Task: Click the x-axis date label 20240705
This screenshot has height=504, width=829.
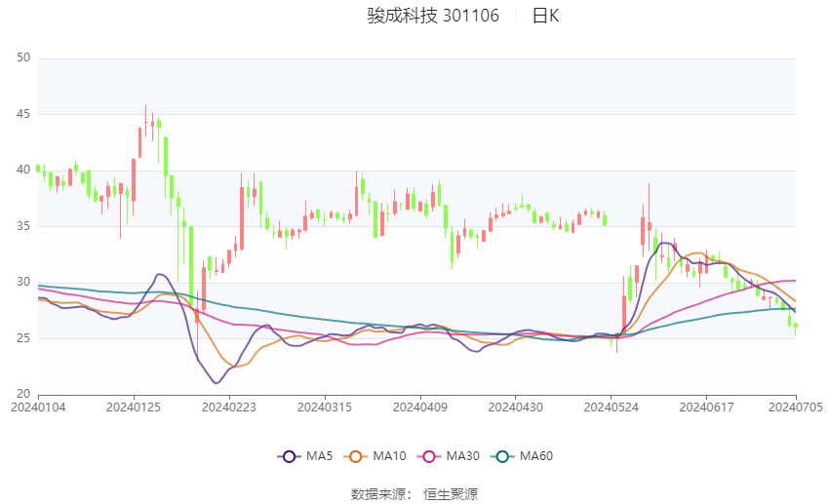Action: pyautogui.click(x=796, y=407)
